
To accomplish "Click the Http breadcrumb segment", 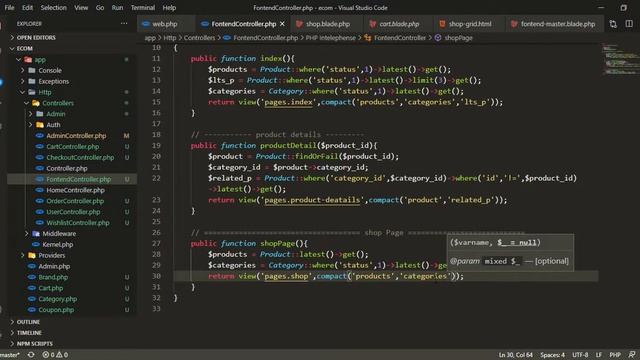I will [170, 38].
